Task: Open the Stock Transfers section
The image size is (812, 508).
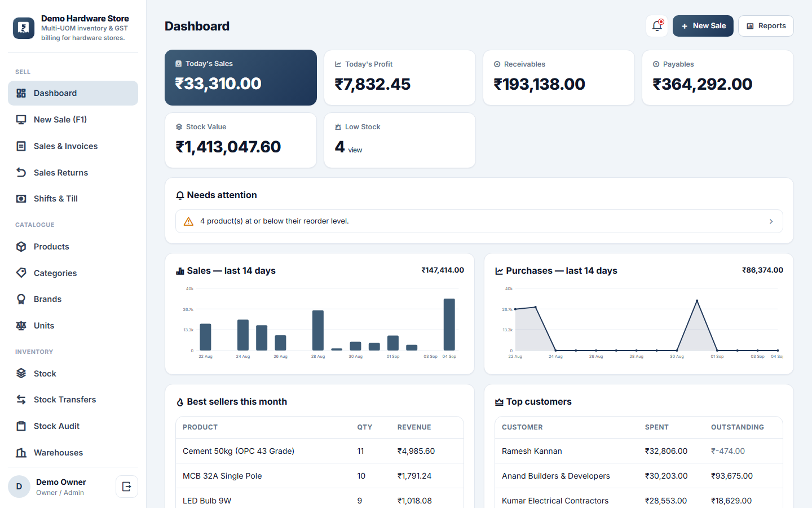Action: pyautogui.click(x=73, y=400)
